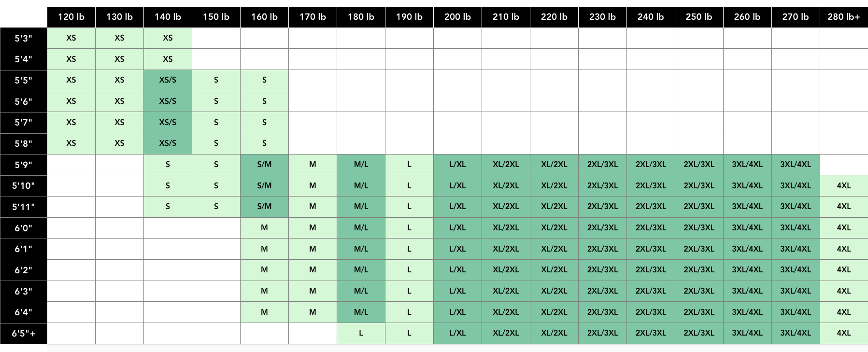
Task: Click the 6'0" height row header
Action: [x=23, y=228]
